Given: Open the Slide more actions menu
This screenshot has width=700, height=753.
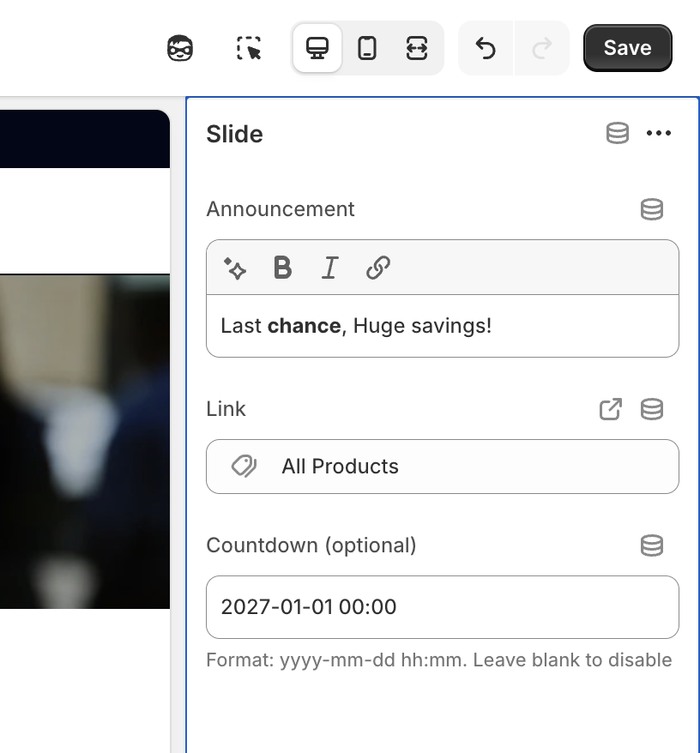Looking at the screenshot, I should tap(659, 133).
